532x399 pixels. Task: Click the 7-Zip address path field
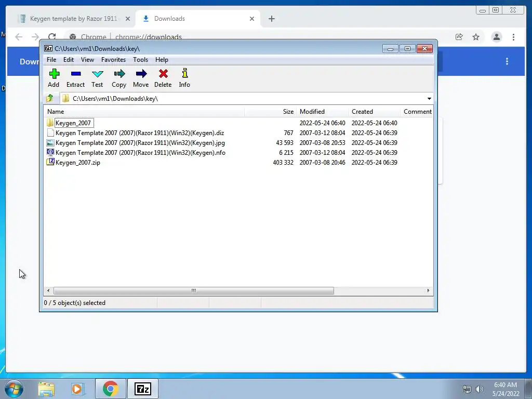click(x=246, y=98)
